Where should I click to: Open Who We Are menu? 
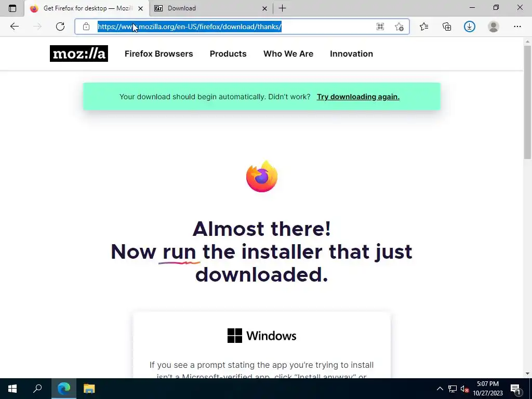click(288, 54)
